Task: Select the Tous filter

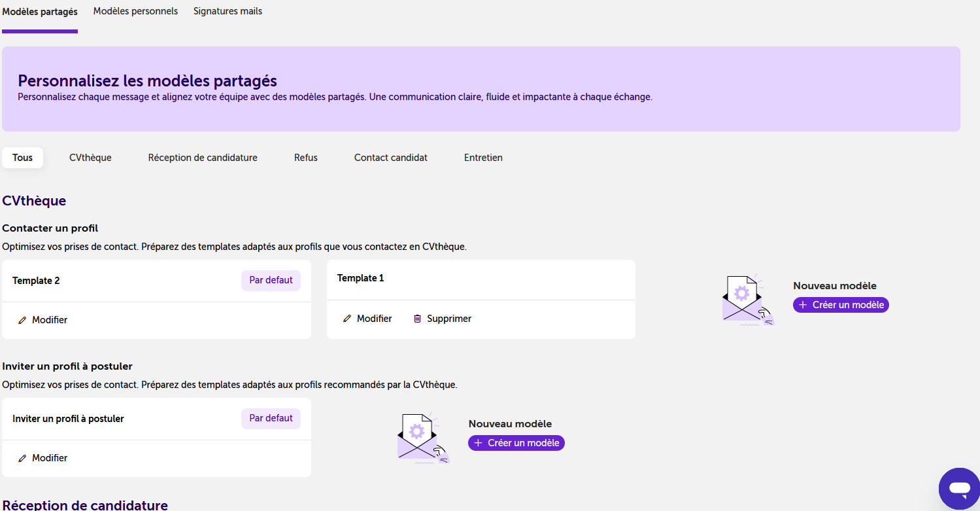Action: (x=22, y=158)
